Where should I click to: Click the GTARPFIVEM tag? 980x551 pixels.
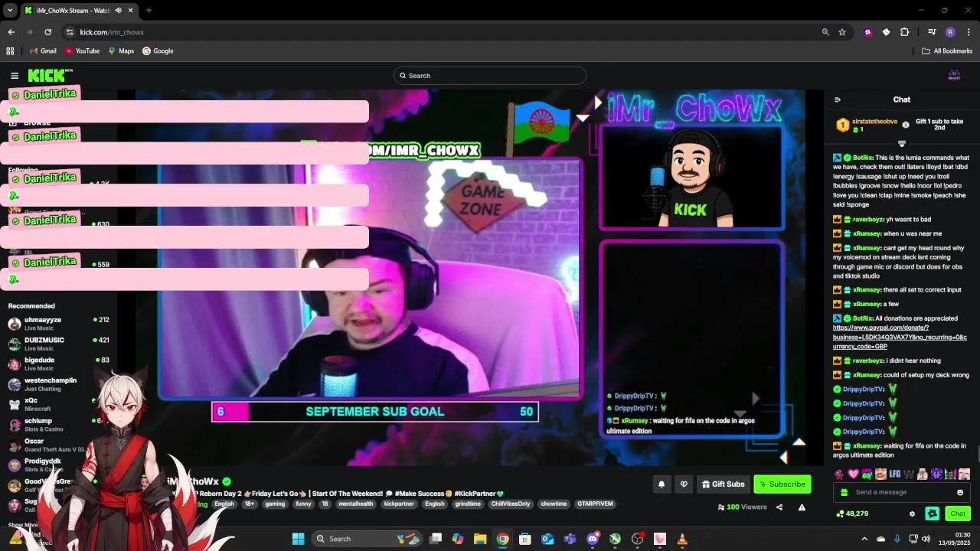coord(595,504)
